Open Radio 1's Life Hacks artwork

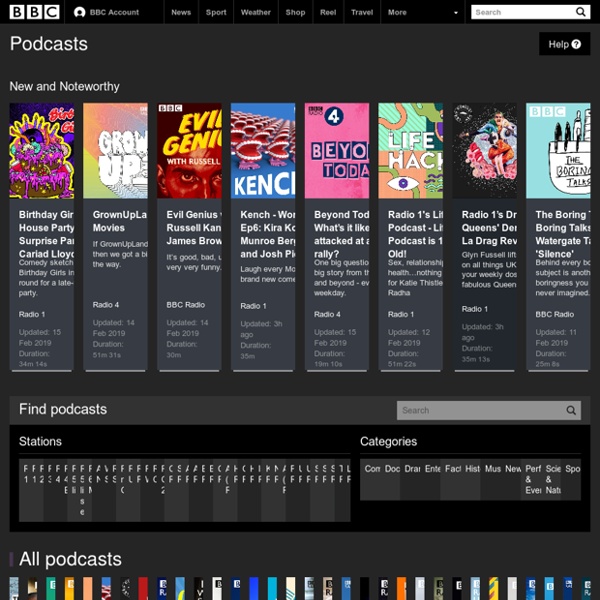tap(411, 150)
